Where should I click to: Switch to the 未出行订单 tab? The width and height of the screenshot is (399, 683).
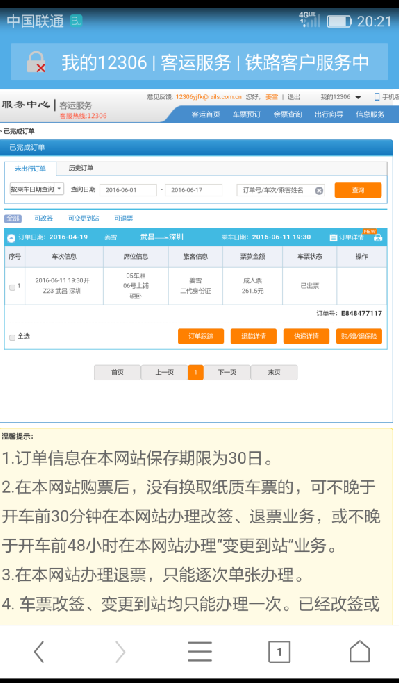tap(30, 168)
